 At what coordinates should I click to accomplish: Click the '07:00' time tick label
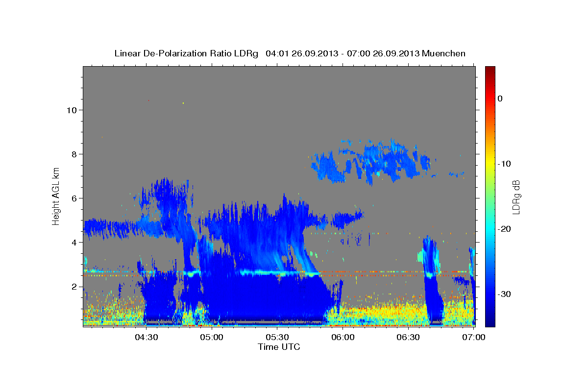474,338
